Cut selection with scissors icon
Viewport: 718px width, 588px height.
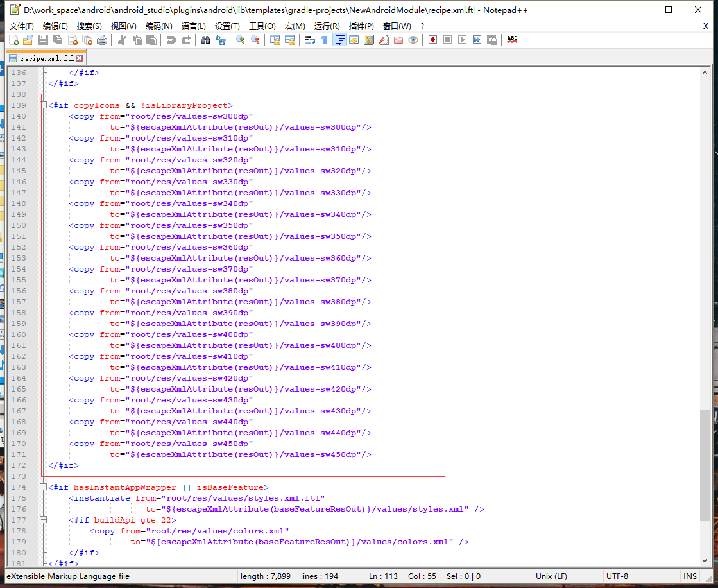coord(121,40)
